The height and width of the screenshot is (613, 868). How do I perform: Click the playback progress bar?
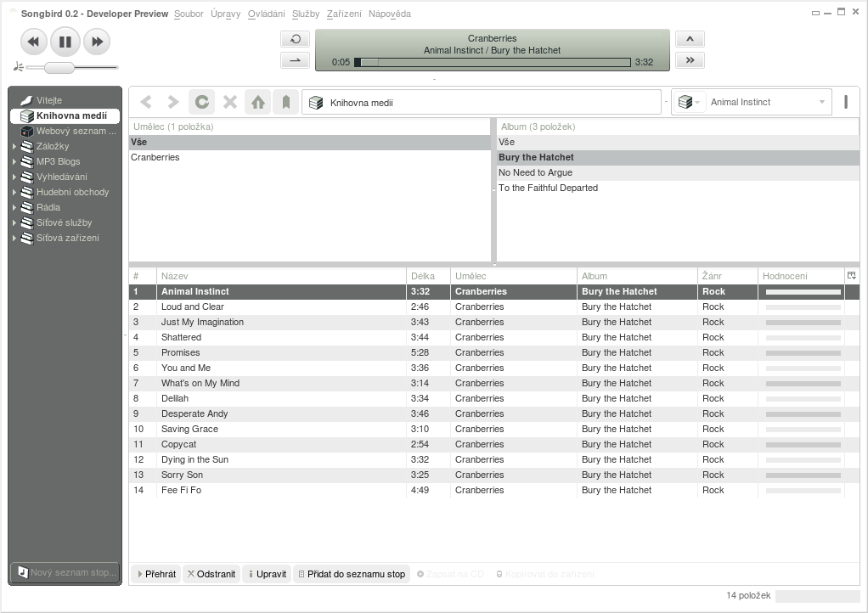click(492, 62)
